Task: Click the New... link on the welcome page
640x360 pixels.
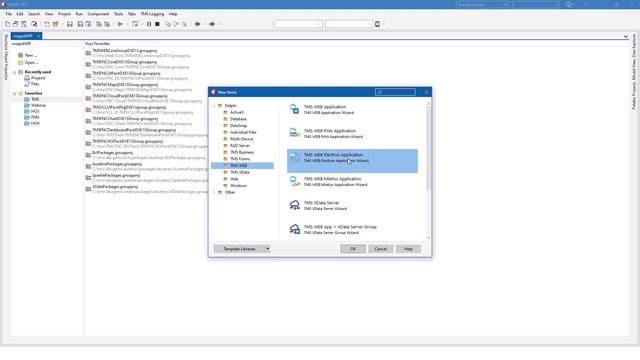Action: 31,55
